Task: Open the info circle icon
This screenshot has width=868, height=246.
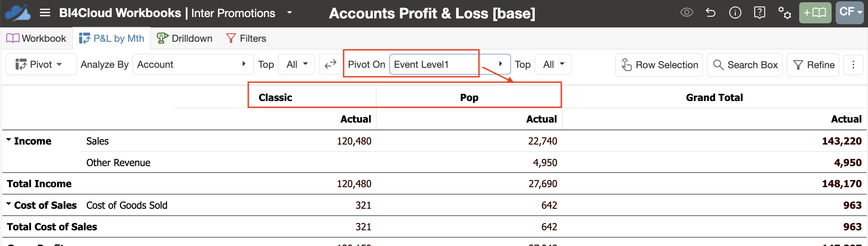Action: coord(735,13)
